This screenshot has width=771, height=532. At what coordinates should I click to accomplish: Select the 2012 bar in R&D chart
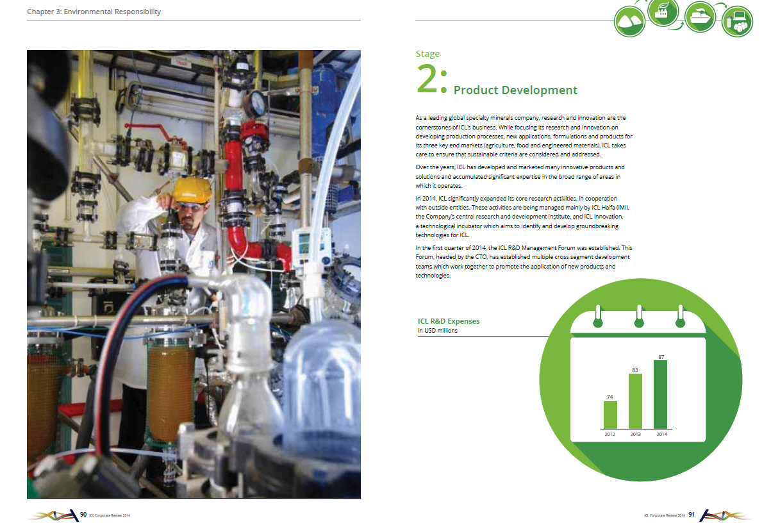click(x=610, y=415)
